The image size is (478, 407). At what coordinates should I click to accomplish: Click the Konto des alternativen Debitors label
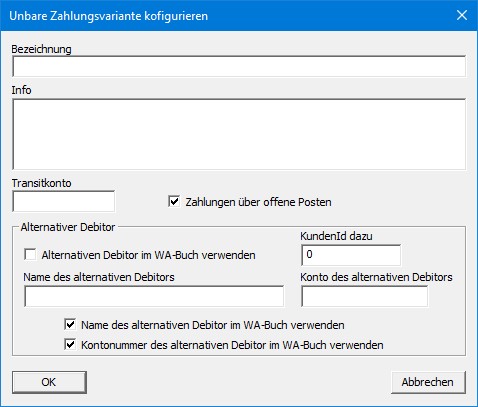[x=376, y=277]
